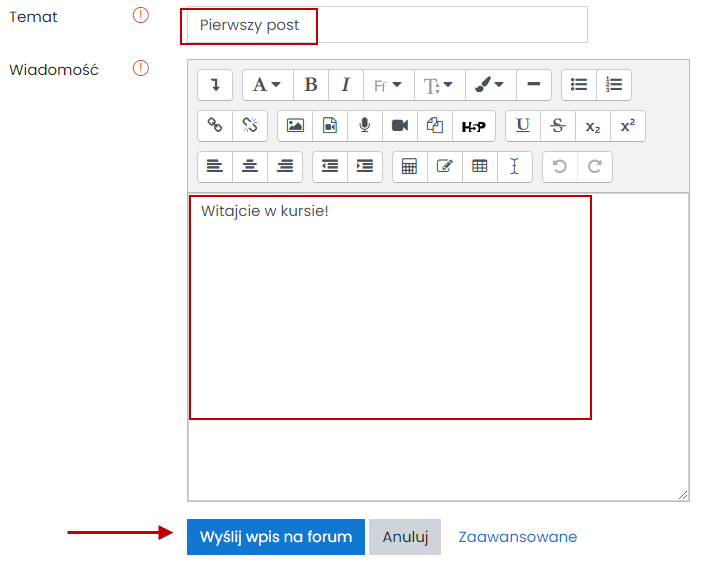Viewport: 705px width, 564px height.
Task: Insert a link with chain icon
Action: click(x=214, y=126)
